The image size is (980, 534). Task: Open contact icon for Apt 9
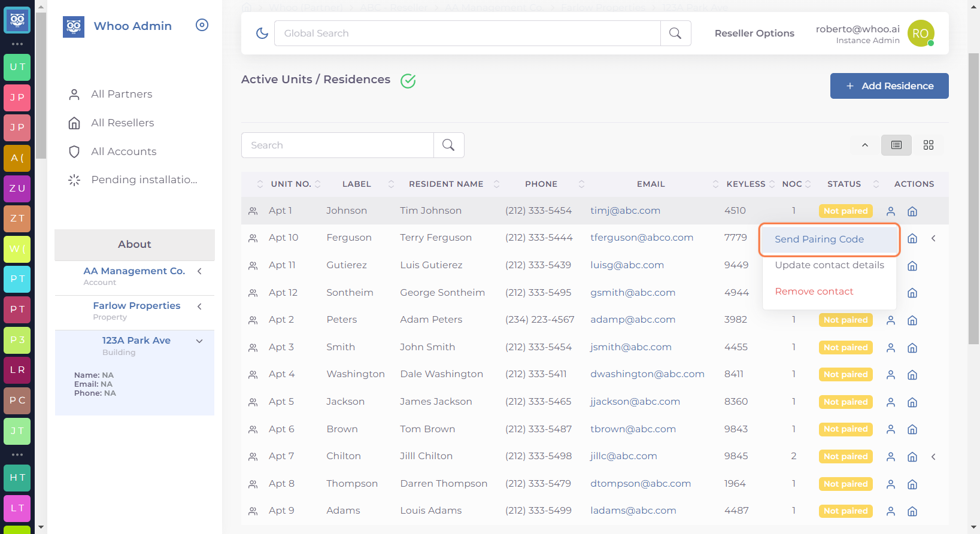891,511
